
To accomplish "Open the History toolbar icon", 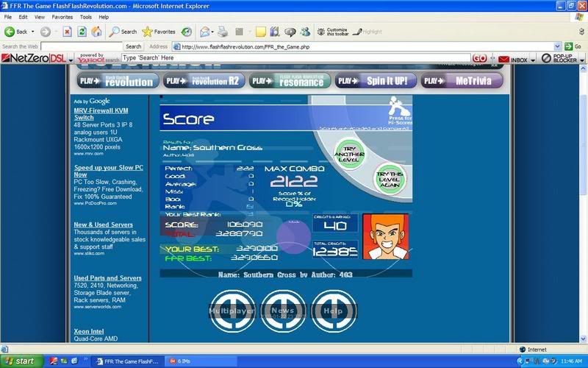I will point(187,32).
